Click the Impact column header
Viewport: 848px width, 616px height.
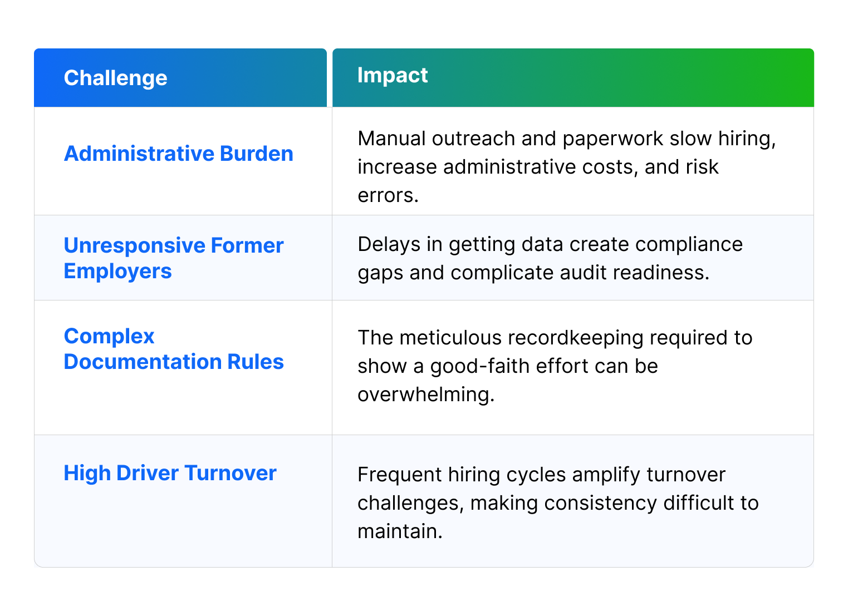click(x=393, y=75)
